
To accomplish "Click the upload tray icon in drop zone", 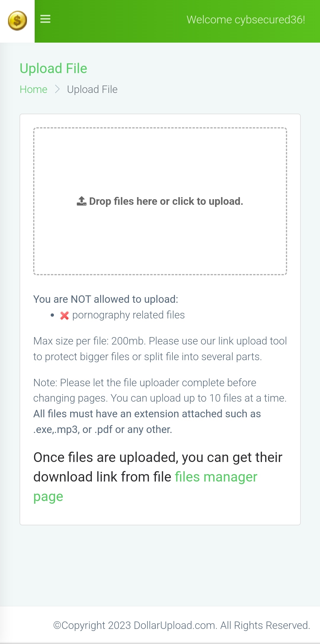I will (x=81, y=201).
